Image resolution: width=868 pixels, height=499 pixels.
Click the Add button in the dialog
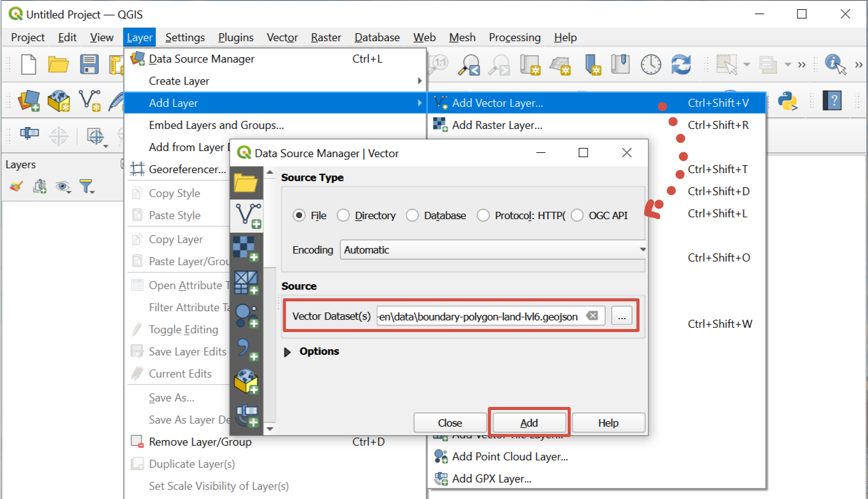[x=529, y=423]
